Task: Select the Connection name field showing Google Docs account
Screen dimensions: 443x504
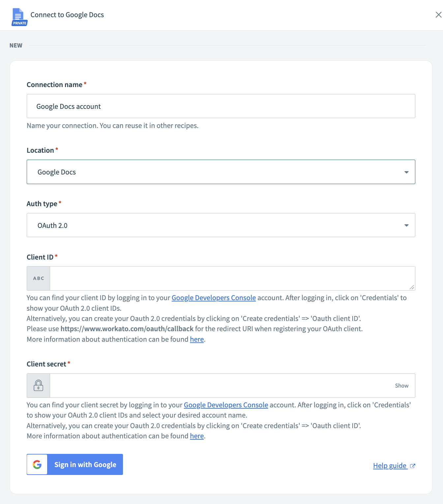Action: pos(221,106)
